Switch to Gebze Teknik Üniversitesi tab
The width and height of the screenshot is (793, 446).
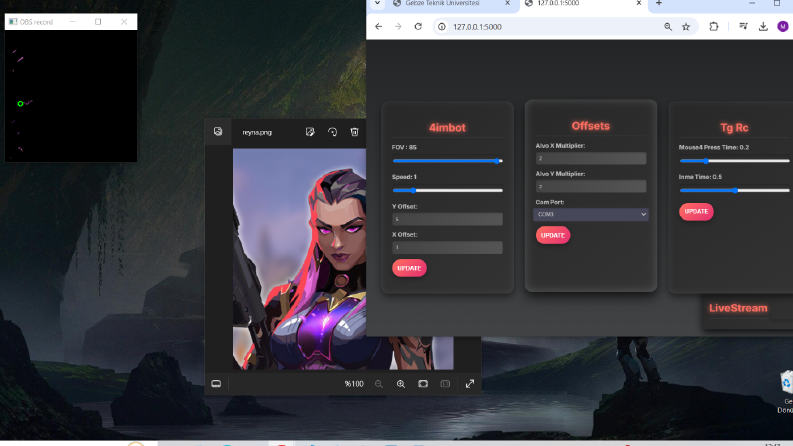coord(442,4)
